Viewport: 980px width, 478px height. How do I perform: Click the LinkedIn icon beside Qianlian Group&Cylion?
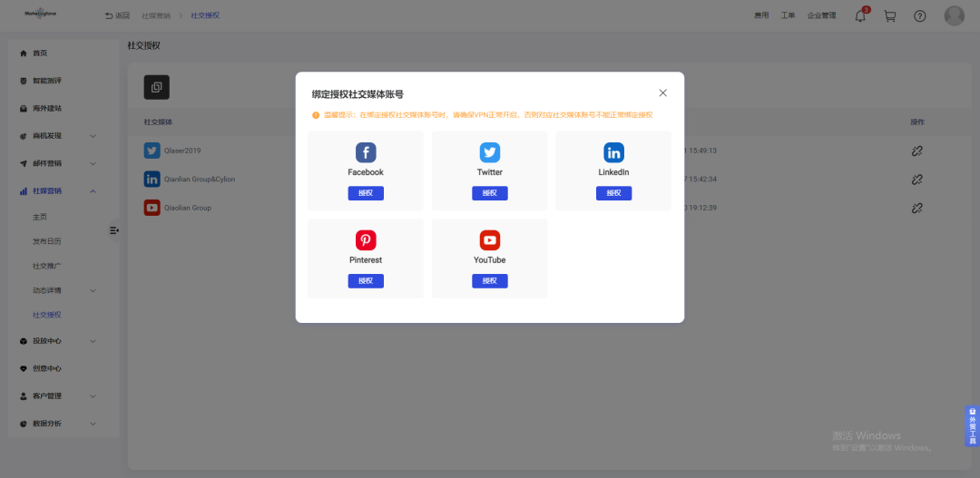click(x=152, y=180)
